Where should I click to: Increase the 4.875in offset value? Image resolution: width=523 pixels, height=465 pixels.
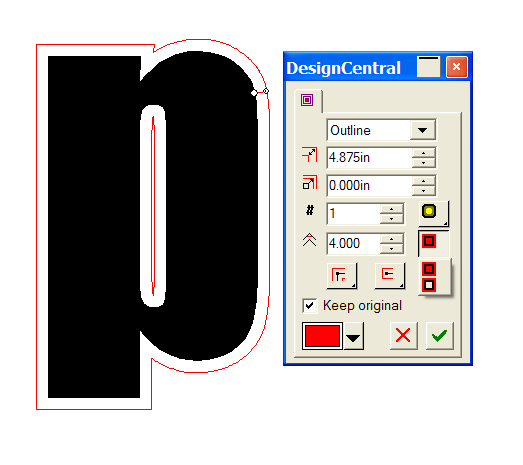click(424, 153)
